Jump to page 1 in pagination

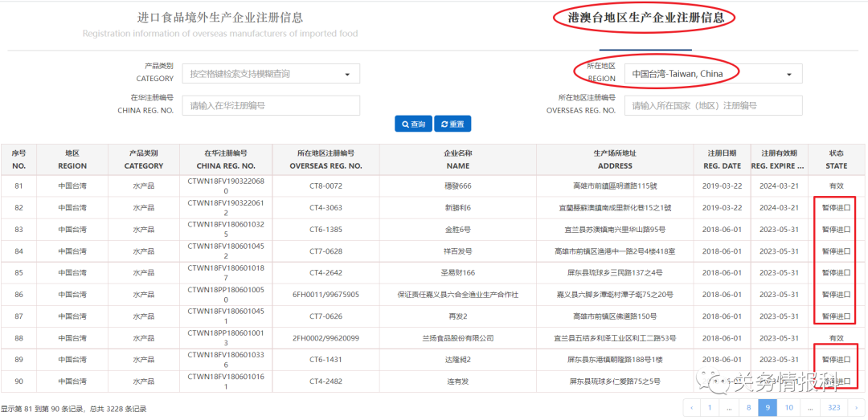(x=710, y=408)
